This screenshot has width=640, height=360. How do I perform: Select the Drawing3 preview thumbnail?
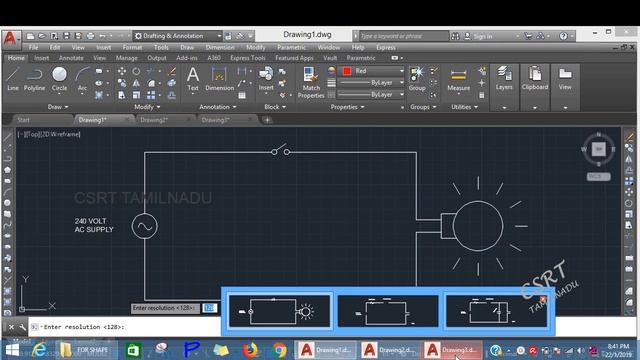coord(497,311)
